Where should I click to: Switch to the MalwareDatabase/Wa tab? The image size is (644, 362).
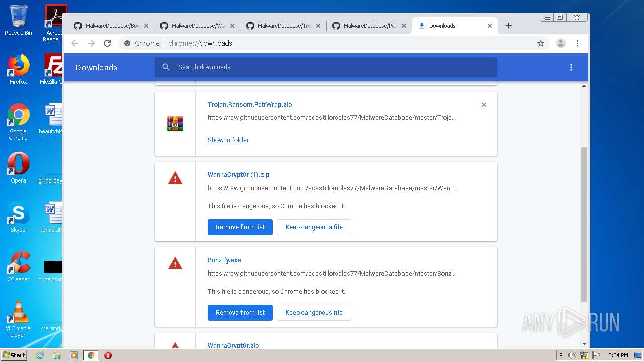tap(197, 26)
